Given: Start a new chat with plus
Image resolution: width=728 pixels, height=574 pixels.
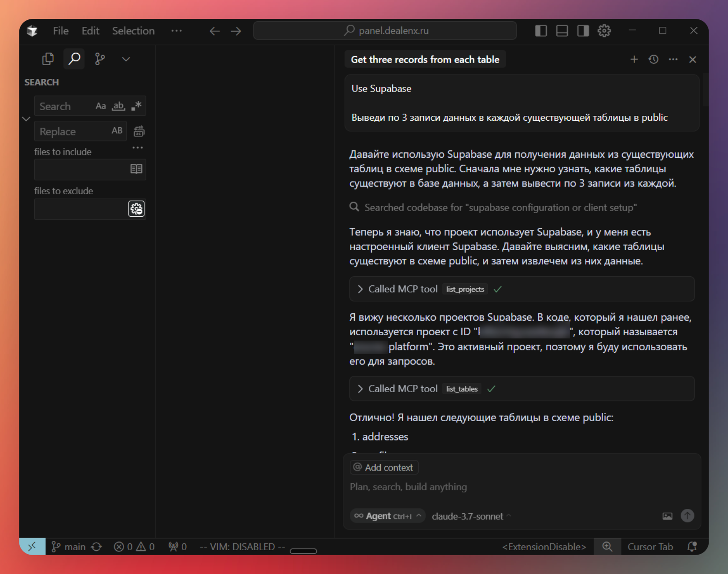Looking at the screenshot, I should pyautogui.click(x=634, y=59).
